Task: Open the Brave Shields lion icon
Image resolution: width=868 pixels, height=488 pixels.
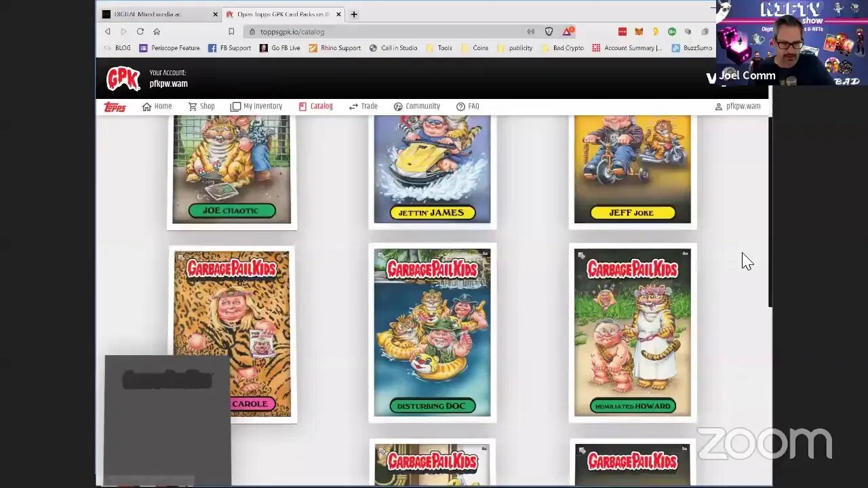Action: pyautogui.click(x=549, y=31)
